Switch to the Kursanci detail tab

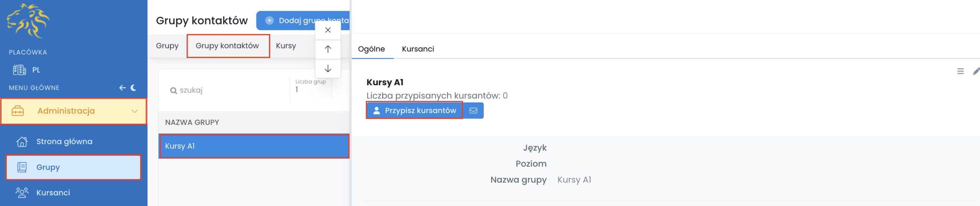click(x=418, y=49)
